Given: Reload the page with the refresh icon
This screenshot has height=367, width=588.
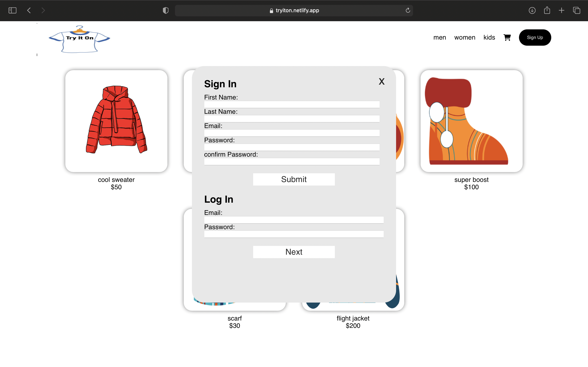Looking at the screenshot, I should 408,10.
